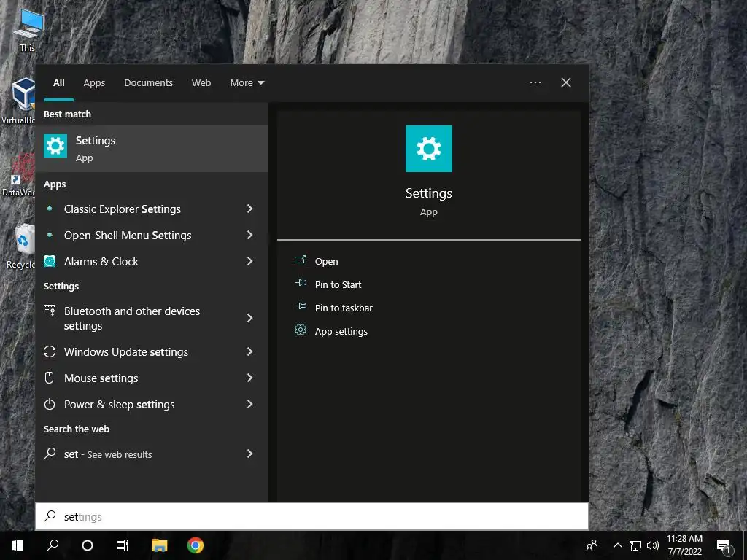
Task: Click the pin icon beside Pin to Start
Action: (300, 284)
